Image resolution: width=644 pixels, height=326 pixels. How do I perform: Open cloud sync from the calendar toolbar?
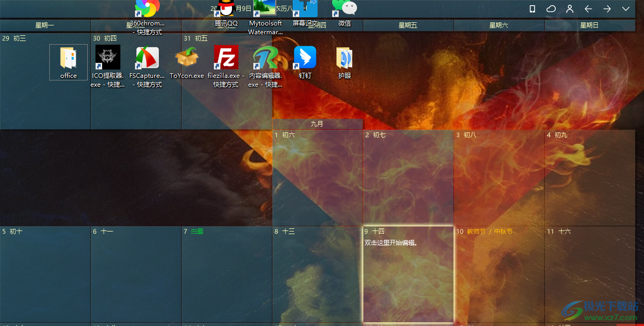[x=551, y=9]
